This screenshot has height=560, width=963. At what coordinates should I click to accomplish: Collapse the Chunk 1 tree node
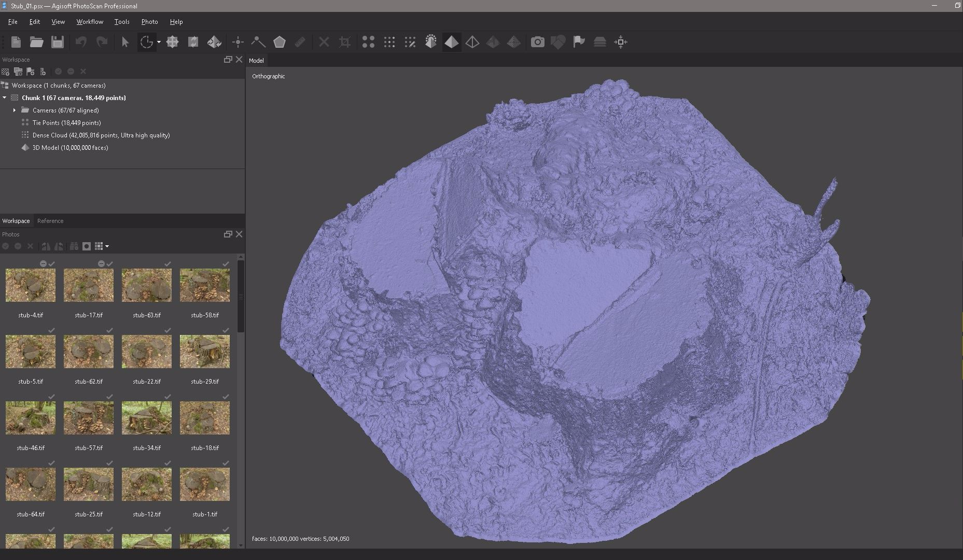5,97
